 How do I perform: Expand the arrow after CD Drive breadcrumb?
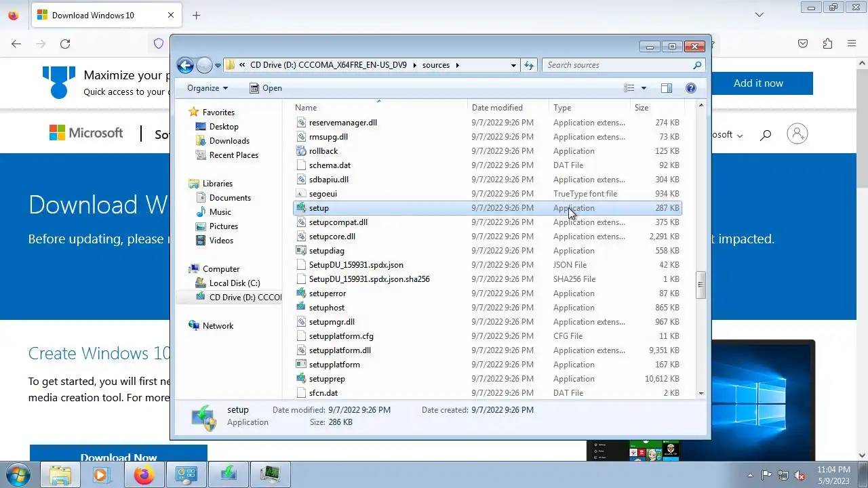point(414,65)
